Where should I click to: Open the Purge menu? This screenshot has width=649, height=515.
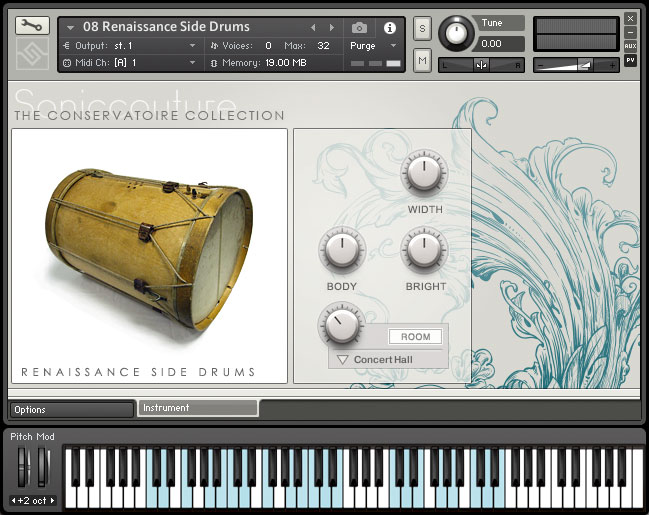[x=373, y=46]
